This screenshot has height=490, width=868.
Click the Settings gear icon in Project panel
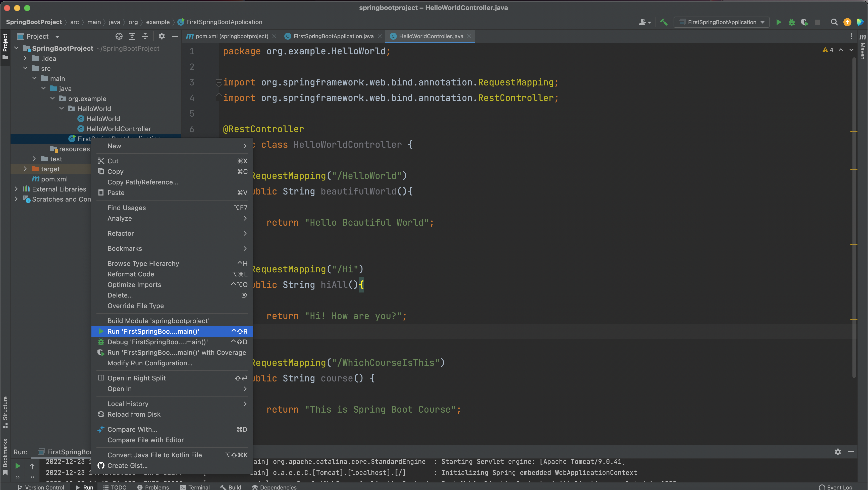pyautogui.click(x=161, y=36)
